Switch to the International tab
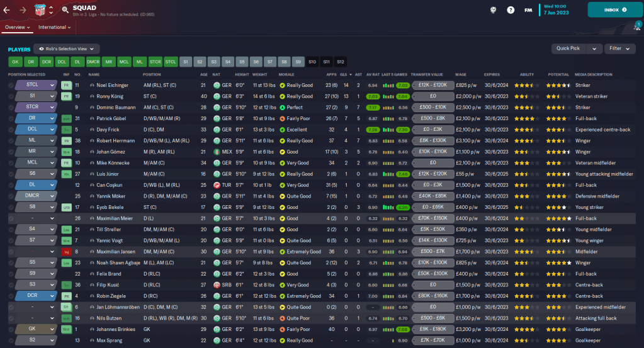 point(55,28)
